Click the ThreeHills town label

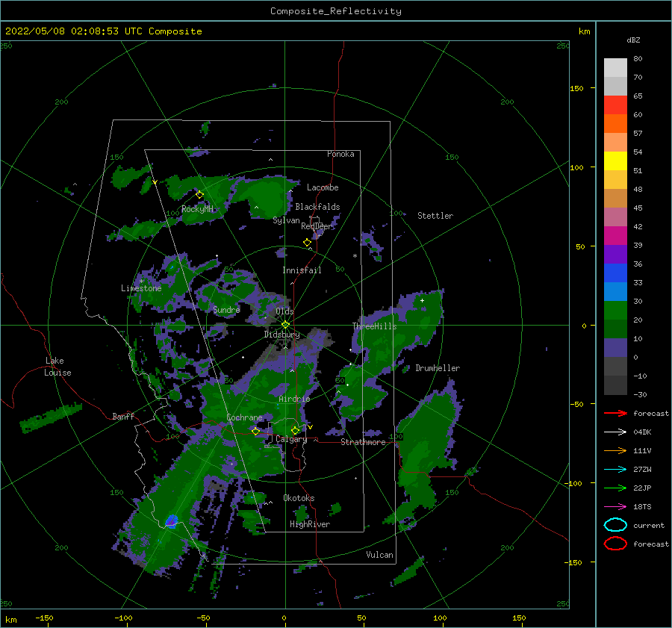click(x=375, y=326)
